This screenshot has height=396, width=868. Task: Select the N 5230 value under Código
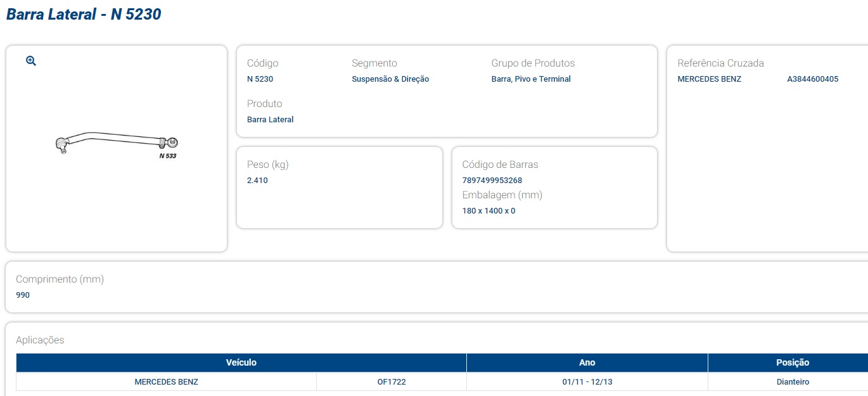click(260, 79)
